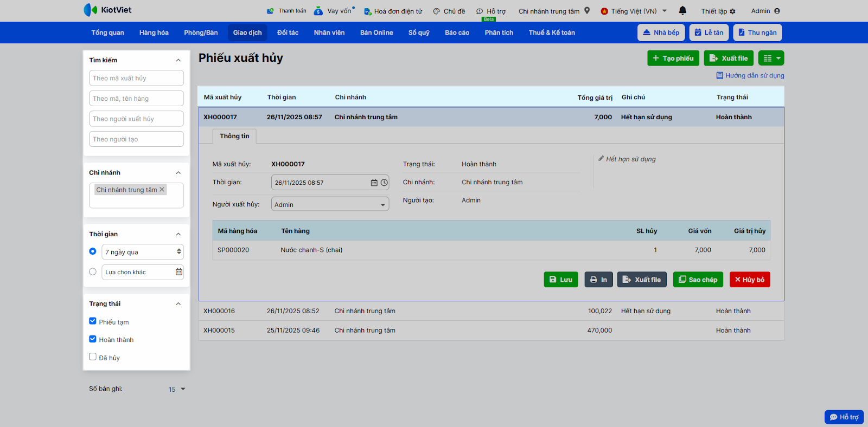The image size is (868, 427).
Task: Click the Thu ngân button
Action: point(757,33)
